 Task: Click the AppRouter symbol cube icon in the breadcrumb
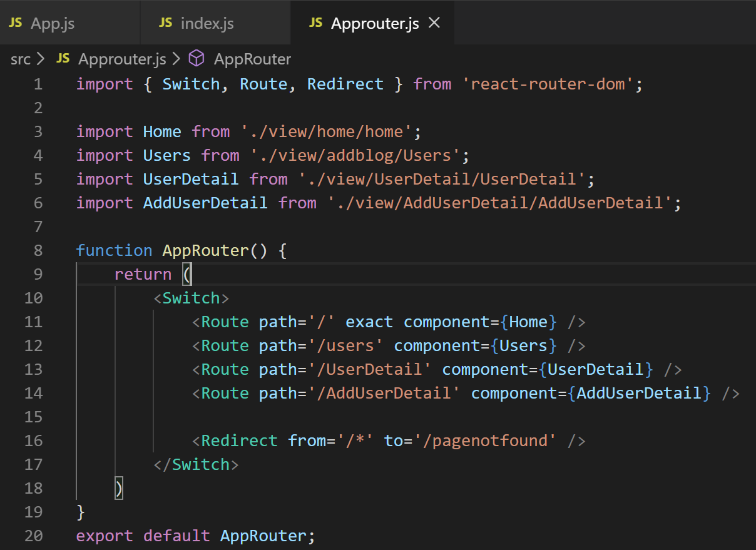[x=196, y=58]
